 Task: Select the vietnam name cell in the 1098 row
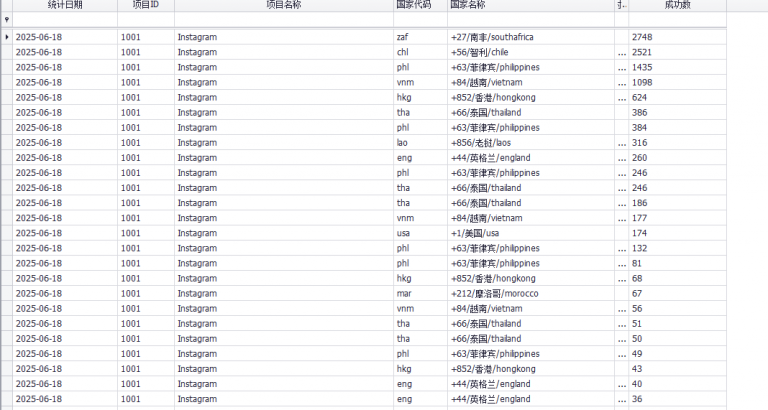531,82
